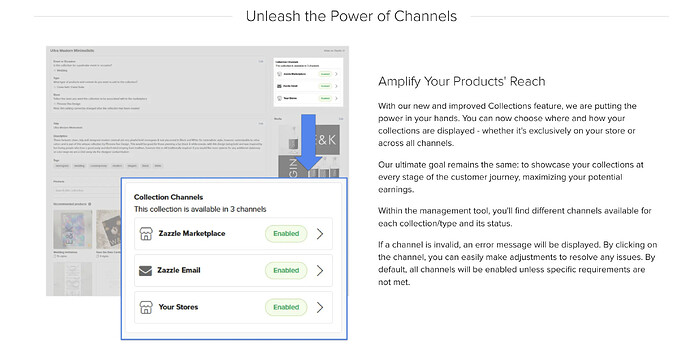Open last chevron in small Collection Channels panel

(x=336, y=98)
